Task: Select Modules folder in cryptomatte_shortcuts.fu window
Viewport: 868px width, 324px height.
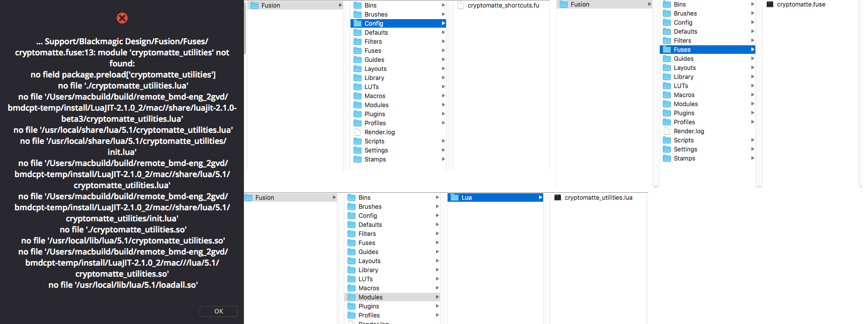Action: click(x=398, y=105)
